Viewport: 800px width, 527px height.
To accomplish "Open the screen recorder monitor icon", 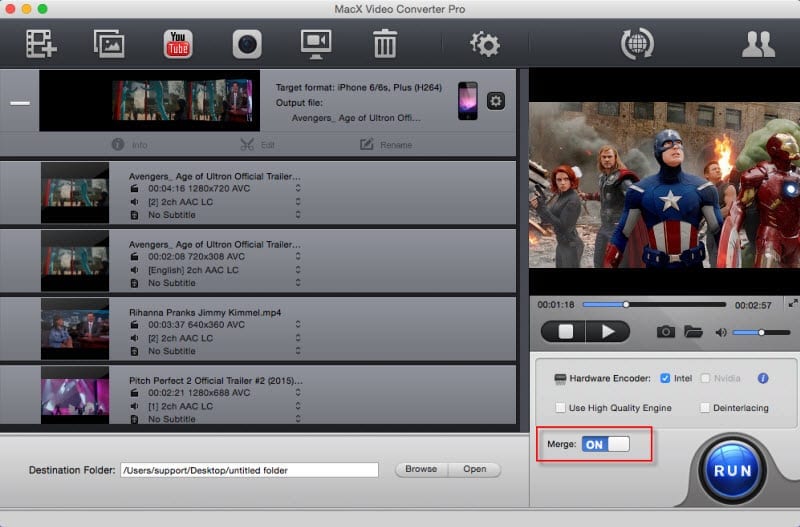I will pos(316,44).
